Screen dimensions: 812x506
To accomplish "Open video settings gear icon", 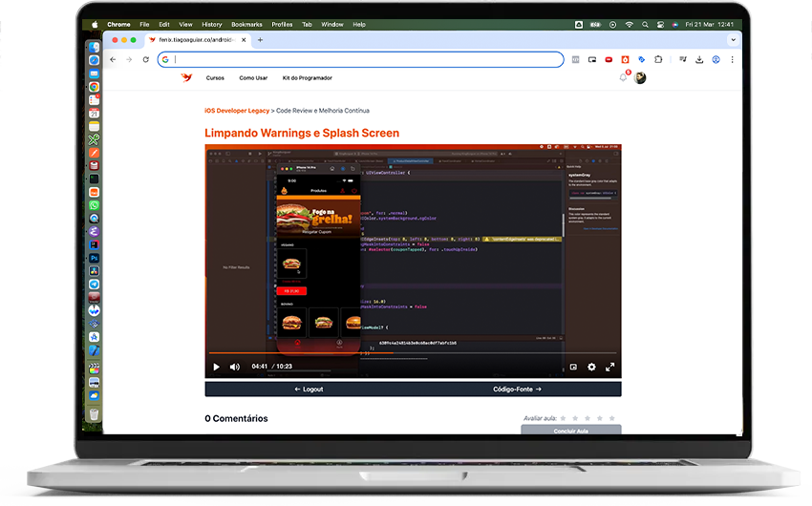I will tap(591, 367).
